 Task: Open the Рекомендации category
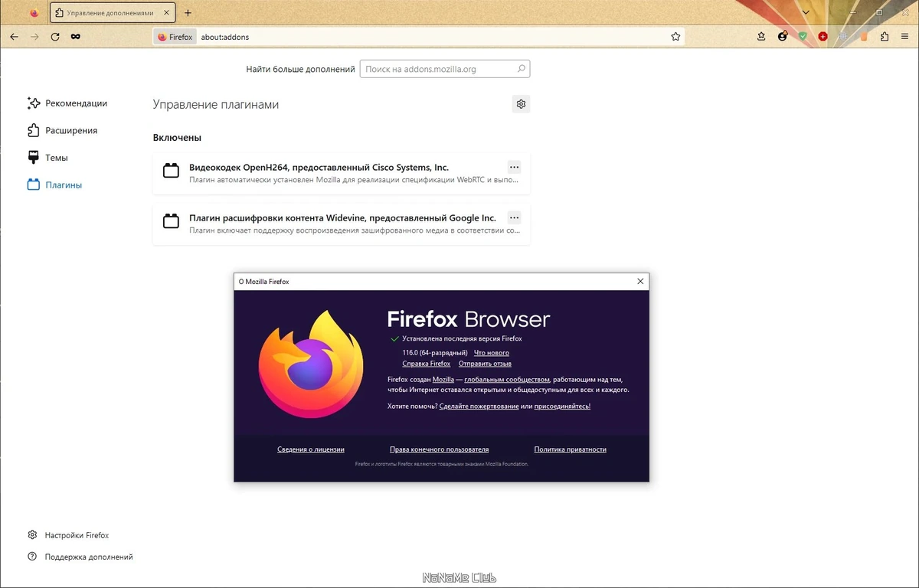[x=67, y=103]
